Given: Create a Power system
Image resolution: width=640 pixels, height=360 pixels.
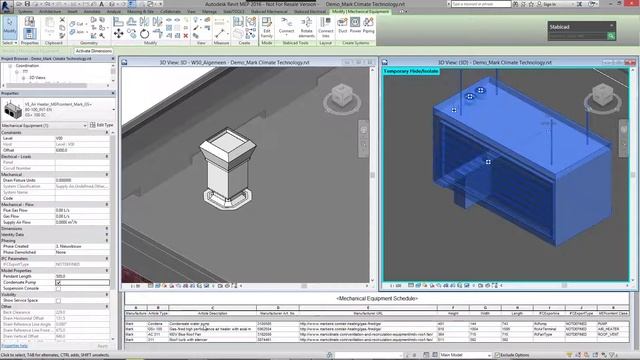Looking at the screenshot, I should point(355,25).
